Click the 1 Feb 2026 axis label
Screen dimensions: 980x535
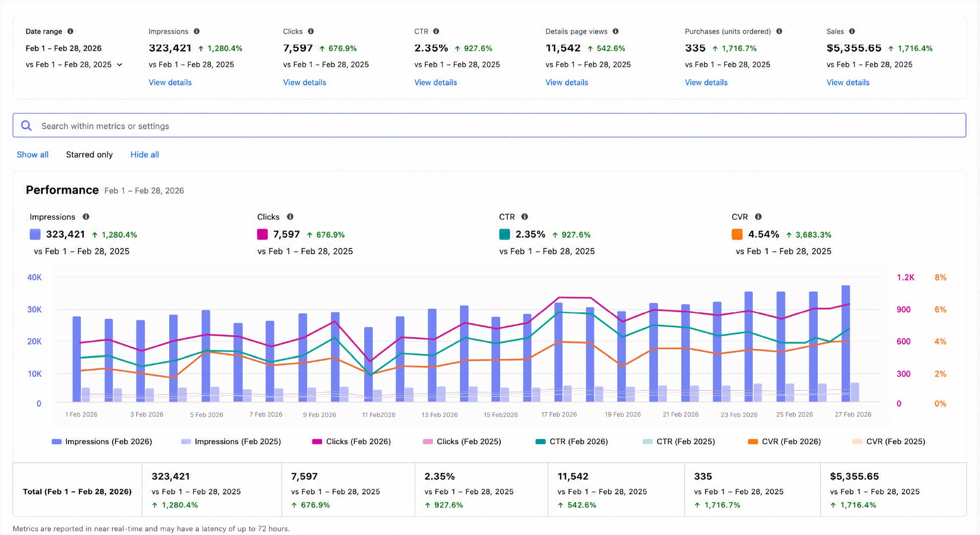[81, 415]
